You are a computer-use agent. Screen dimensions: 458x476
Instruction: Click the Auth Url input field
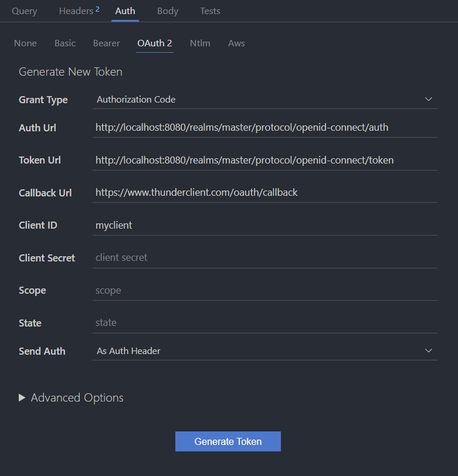click(264, 127)
